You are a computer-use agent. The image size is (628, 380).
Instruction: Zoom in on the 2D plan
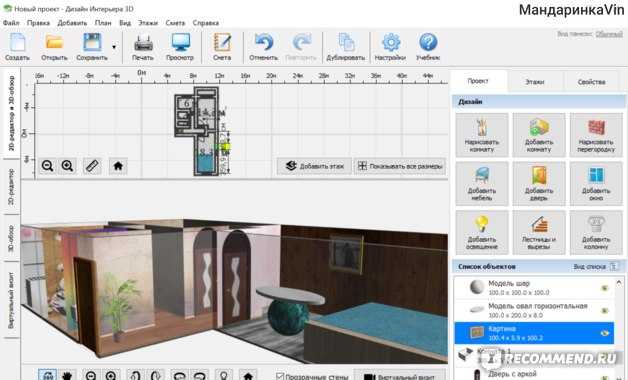point(67,165)
